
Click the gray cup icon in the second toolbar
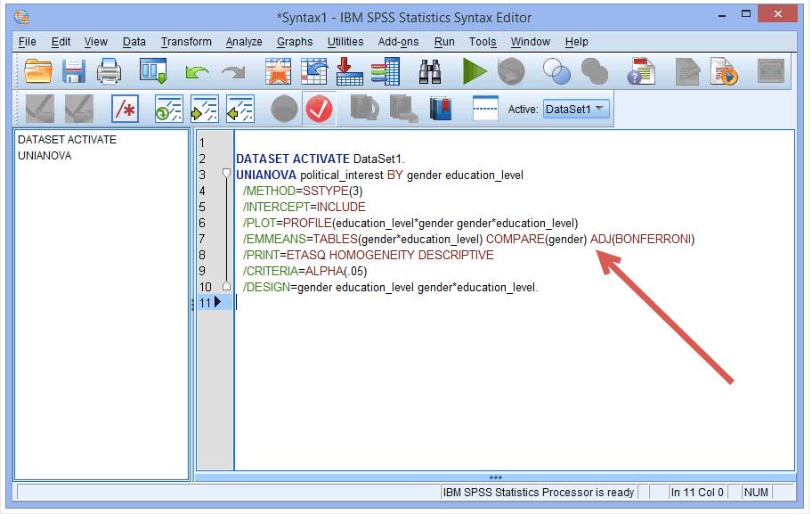(364, 109)
